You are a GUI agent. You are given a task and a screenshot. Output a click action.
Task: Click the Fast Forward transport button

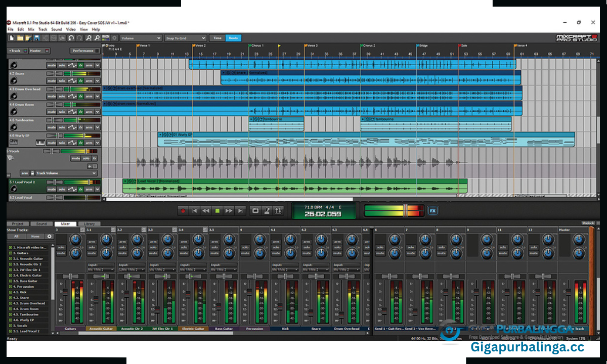(x=229, y=210)
